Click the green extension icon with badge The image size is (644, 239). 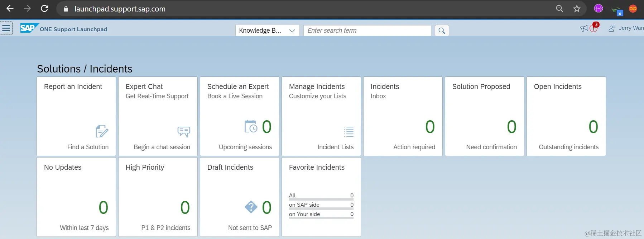pyautogui.click(x=617, y=11)
